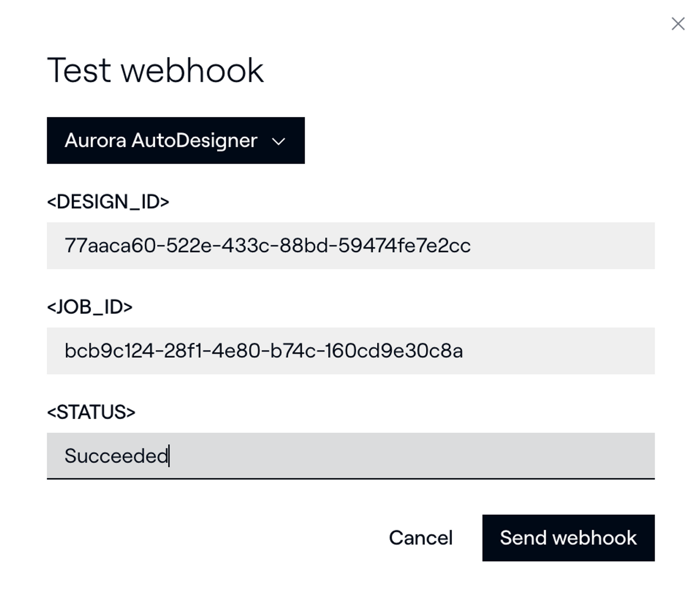
Task: Dismiss the dialog with the close icon
Action: 678,24
